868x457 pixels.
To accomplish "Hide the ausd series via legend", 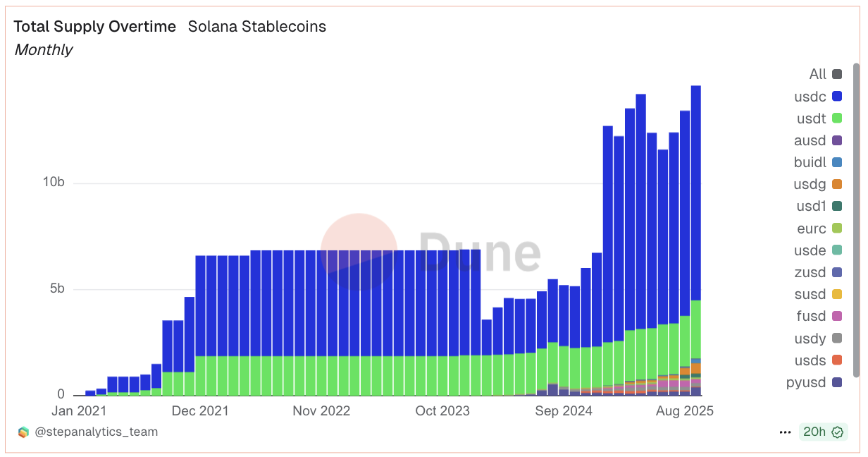I will pyautogui.click(x=837, y=140).
